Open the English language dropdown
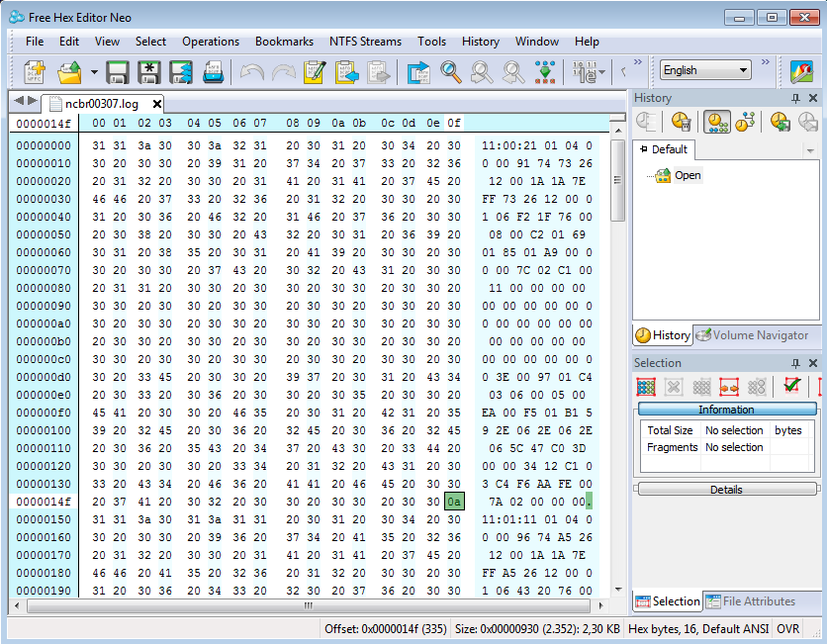Screen dimensions: 827x644 pyautogui.click(x=705, y=70)
